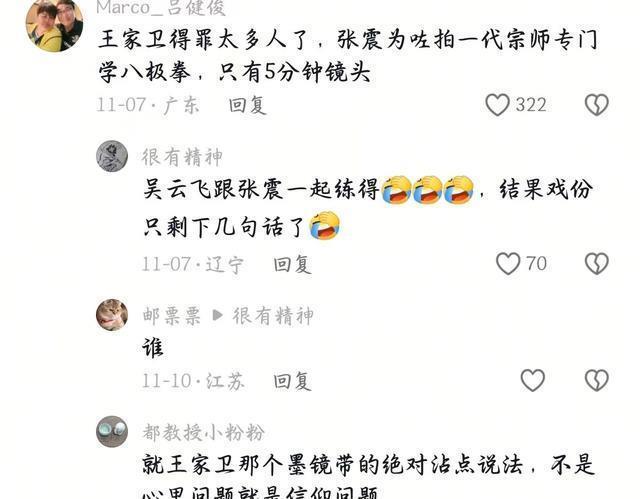Open 很有精神's avatar picture

(112, 156)
